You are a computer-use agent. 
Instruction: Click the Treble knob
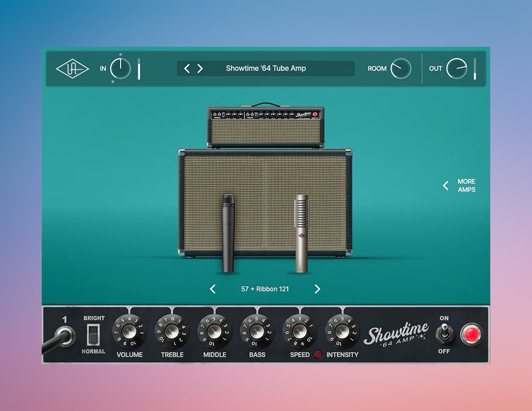click(172, 332)
